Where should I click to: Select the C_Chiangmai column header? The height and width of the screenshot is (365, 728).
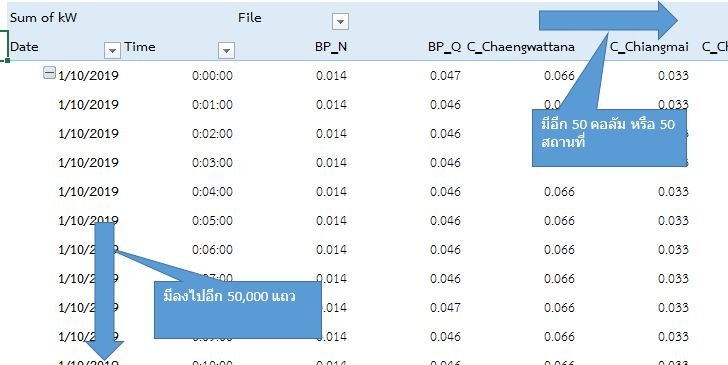click(649, 47)
